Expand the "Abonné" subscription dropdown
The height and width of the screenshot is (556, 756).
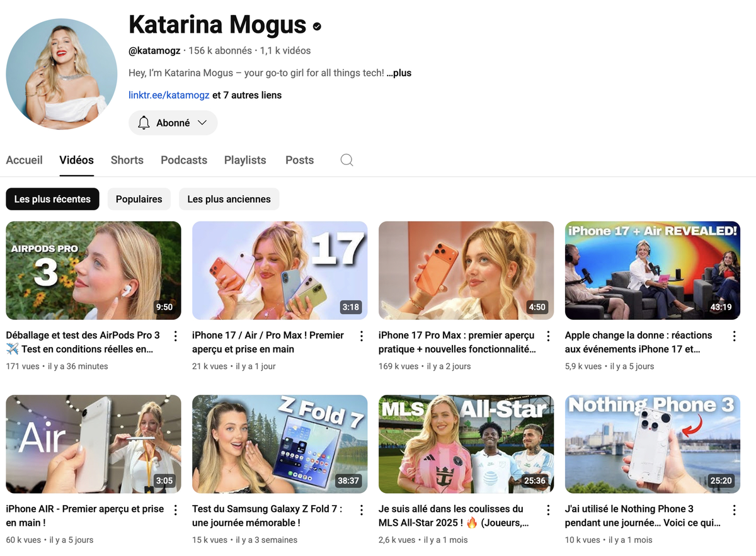coord(173,123)
